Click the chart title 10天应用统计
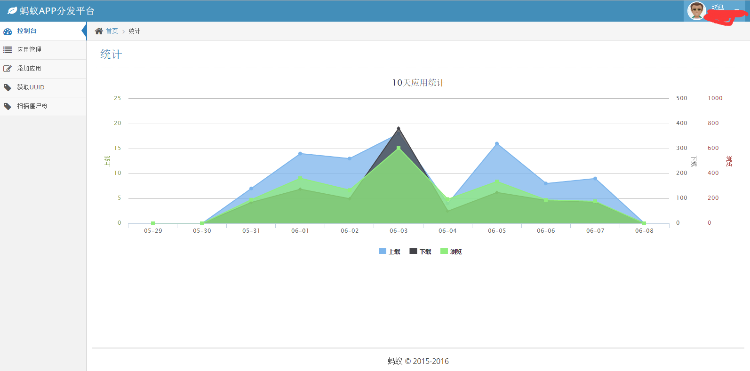 coord(417,82)
